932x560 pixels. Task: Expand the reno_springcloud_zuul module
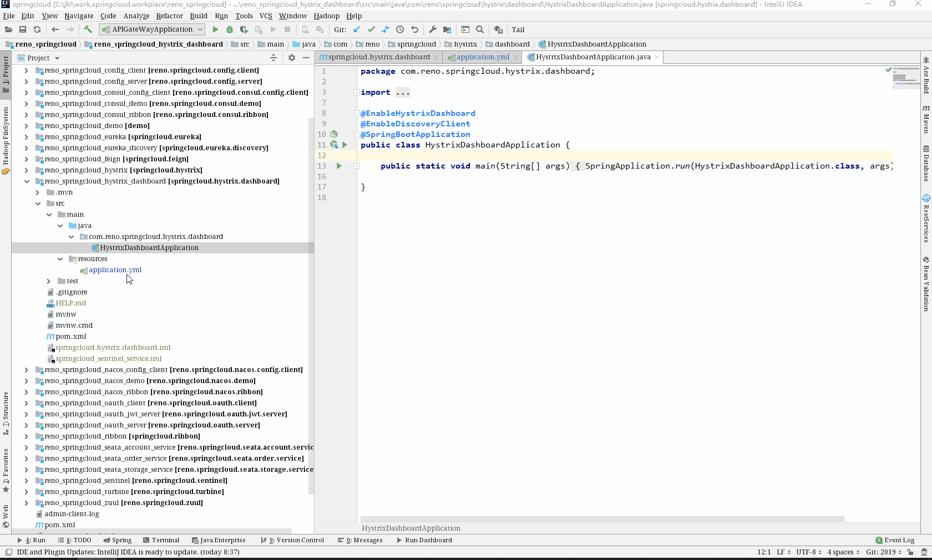[26, 502]
